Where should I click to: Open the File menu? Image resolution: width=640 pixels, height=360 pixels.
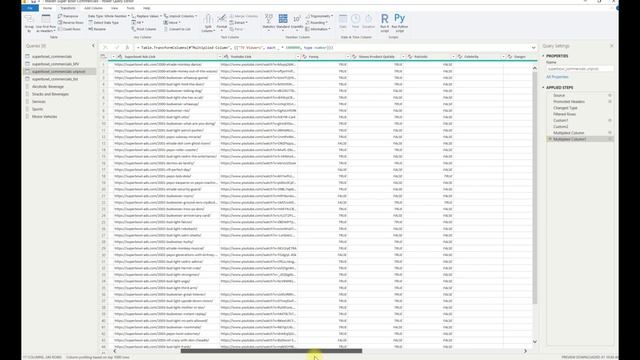tap(30, 8)
